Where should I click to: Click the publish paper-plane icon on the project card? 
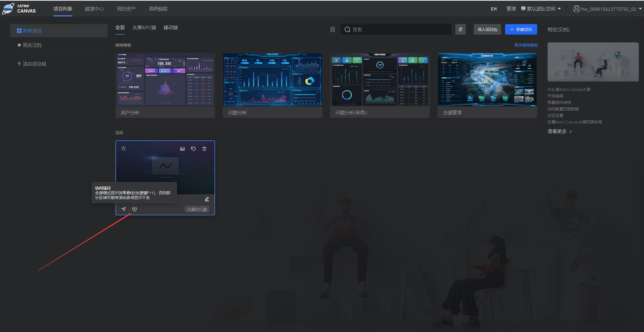(124, 209)
